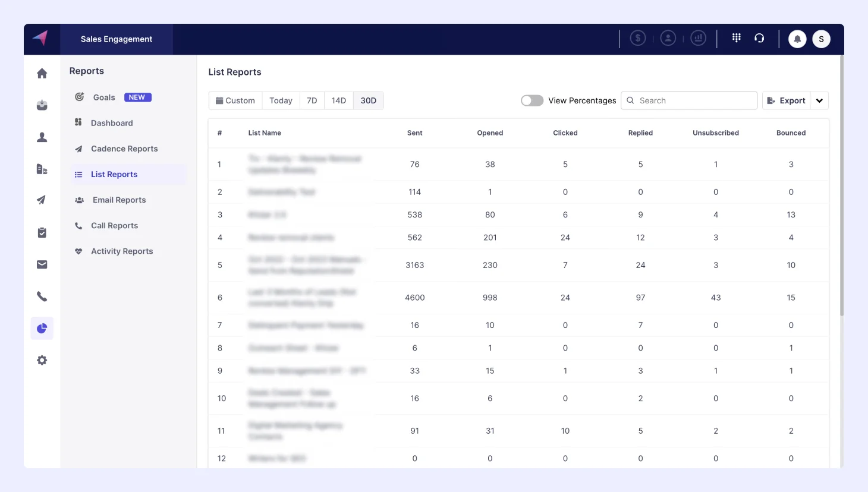Open the apps grid icon in header
The width and height of the screenshot is (868, 492).
(x=736, y=38)
